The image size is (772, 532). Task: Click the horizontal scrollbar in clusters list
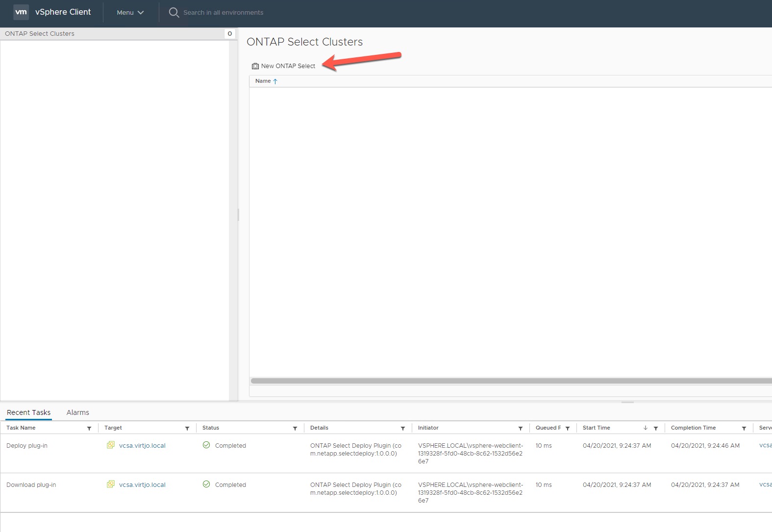[510, 381]
